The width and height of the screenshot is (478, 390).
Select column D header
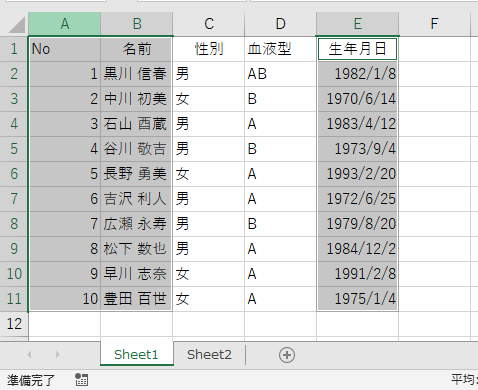point(280,24)
